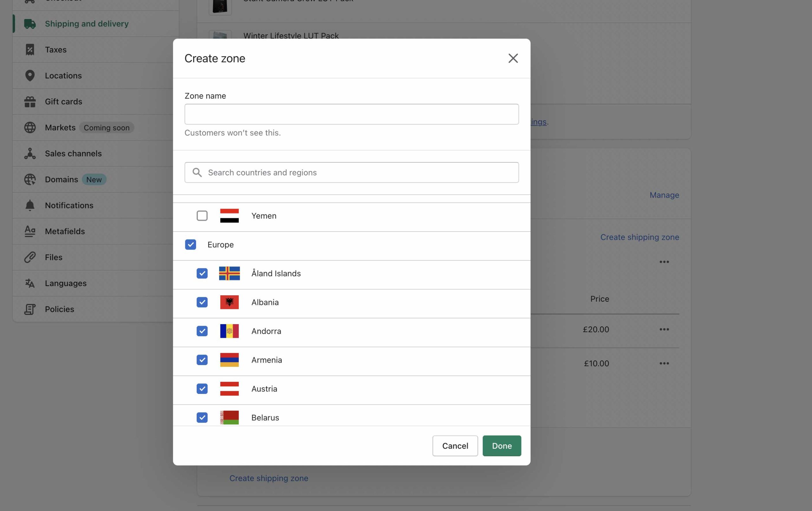Click the Armenia country name

(266, 360)
